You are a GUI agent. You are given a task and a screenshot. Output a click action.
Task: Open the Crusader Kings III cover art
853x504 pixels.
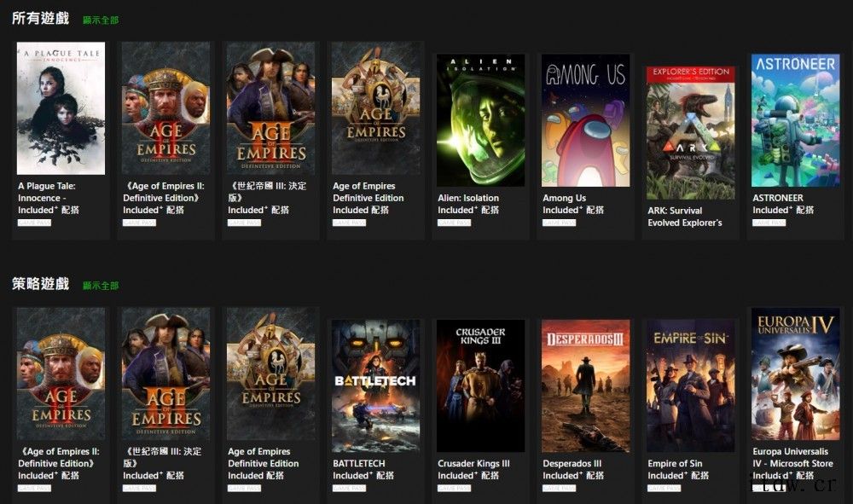pyautogui.click(x=481, y=385)
